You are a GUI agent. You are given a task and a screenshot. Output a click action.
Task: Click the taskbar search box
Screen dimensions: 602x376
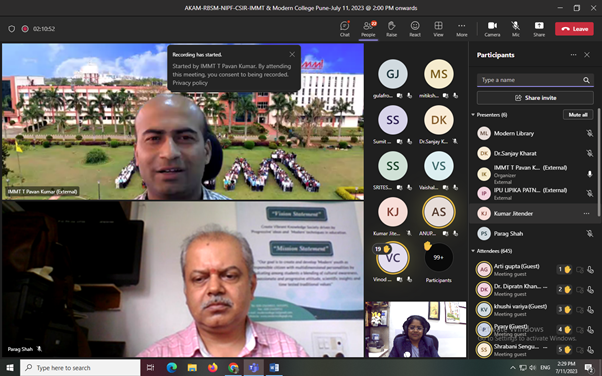pos(80,368)
